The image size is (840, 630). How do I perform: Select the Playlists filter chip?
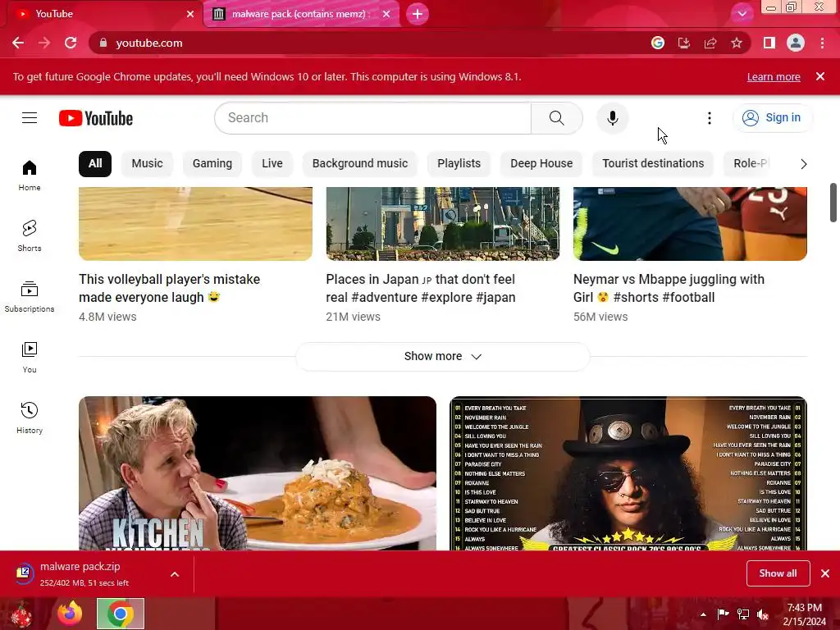(459, 163)
